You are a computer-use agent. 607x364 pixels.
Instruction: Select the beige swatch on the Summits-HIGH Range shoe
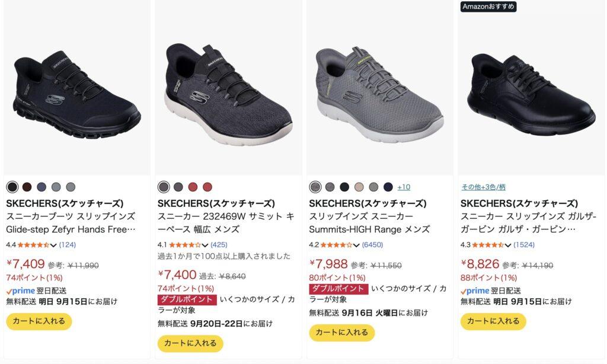pyautogui.click(x=359, y=187)
